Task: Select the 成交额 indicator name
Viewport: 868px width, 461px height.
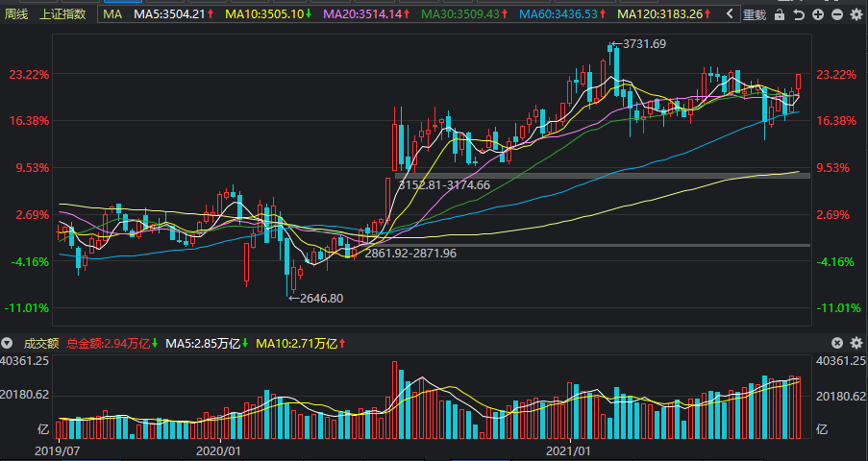Action: tap(41, 344)
